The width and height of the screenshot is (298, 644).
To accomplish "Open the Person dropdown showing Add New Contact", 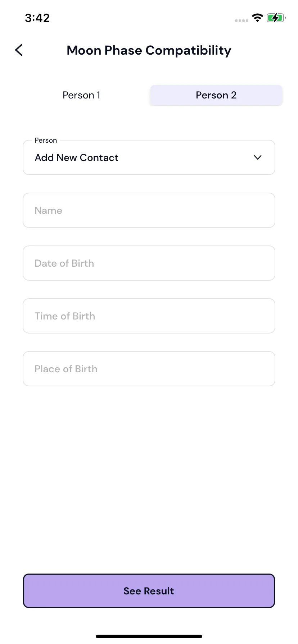I will click(149, 157).
